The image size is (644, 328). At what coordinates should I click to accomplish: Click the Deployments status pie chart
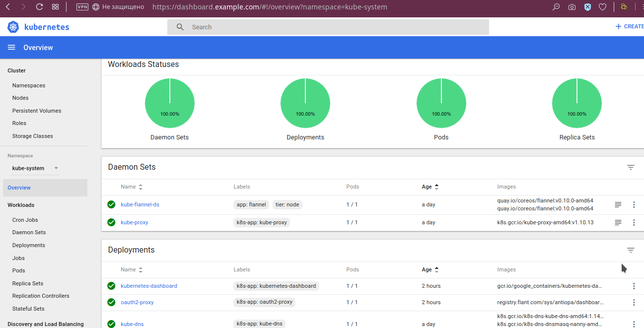click(x=305, y=103)
